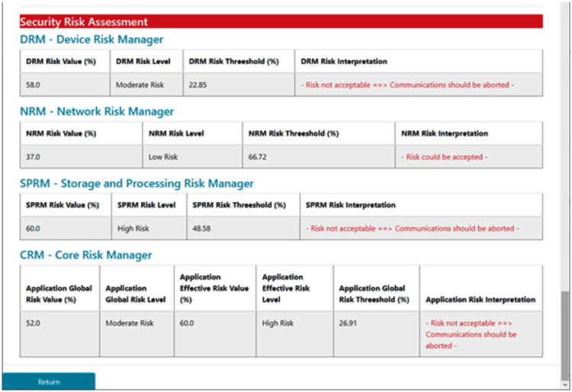Select the Security Risk Assessment red header
This screenshot has width=572, height=392.
coord(281,21)
